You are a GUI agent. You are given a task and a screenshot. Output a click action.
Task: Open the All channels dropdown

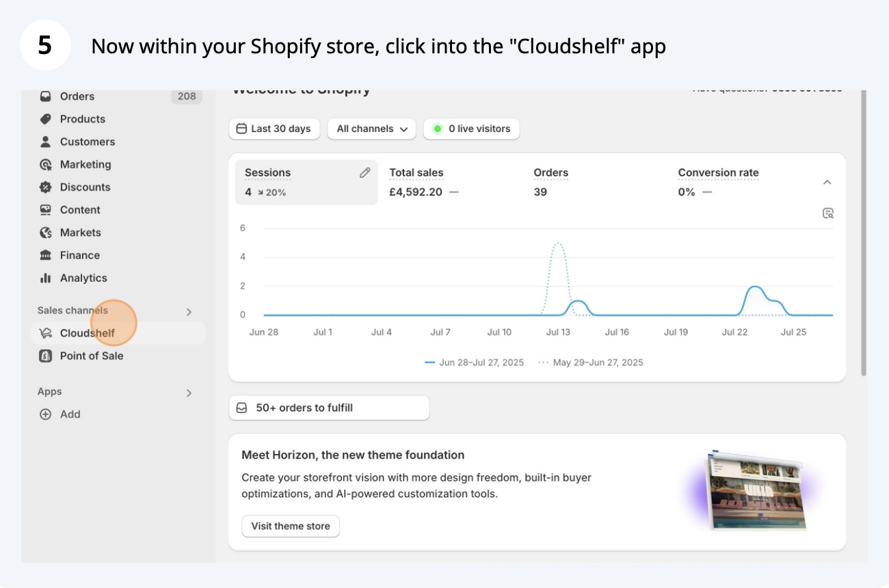tap(372, 129)
